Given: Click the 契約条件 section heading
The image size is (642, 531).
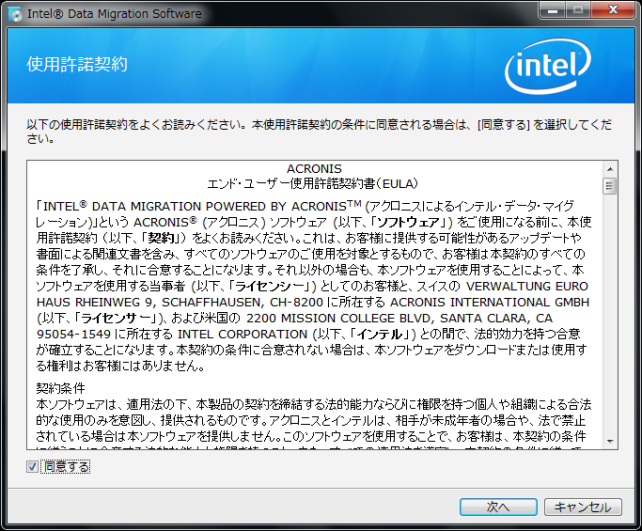Looking at the screenshot, I should [61, 388].
